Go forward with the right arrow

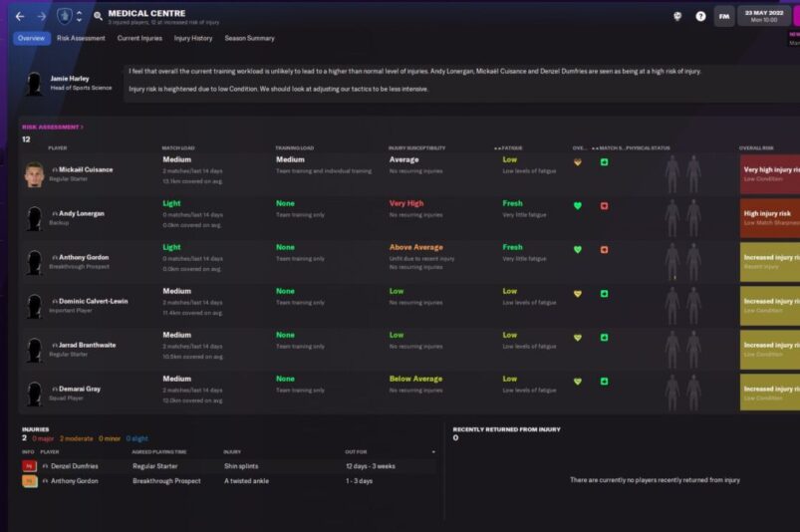coord(42,17)
